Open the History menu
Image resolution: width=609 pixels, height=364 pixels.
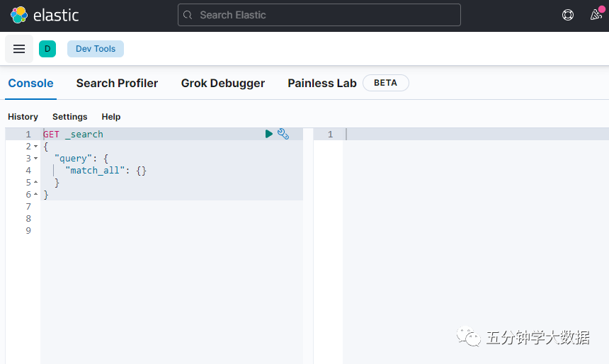tap(23, 117)
